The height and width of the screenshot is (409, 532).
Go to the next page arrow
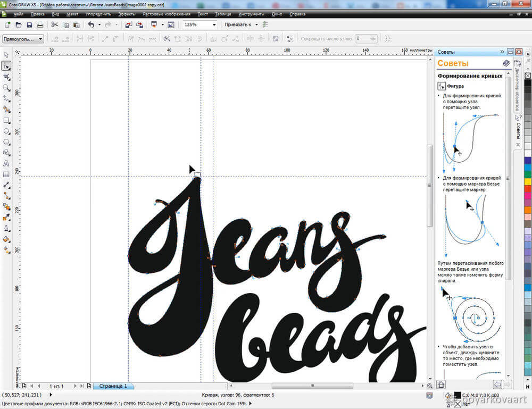click(76, 386)
